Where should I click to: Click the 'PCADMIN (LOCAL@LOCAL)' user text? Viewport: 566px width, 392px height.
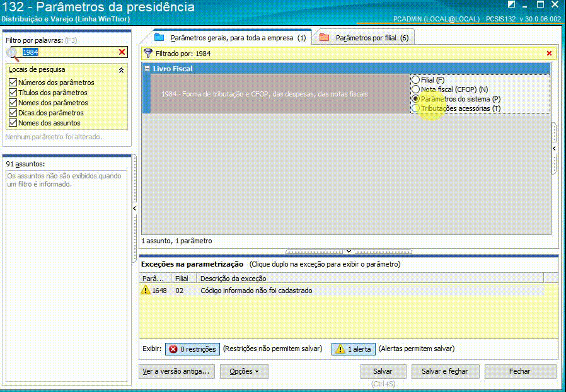436,19
